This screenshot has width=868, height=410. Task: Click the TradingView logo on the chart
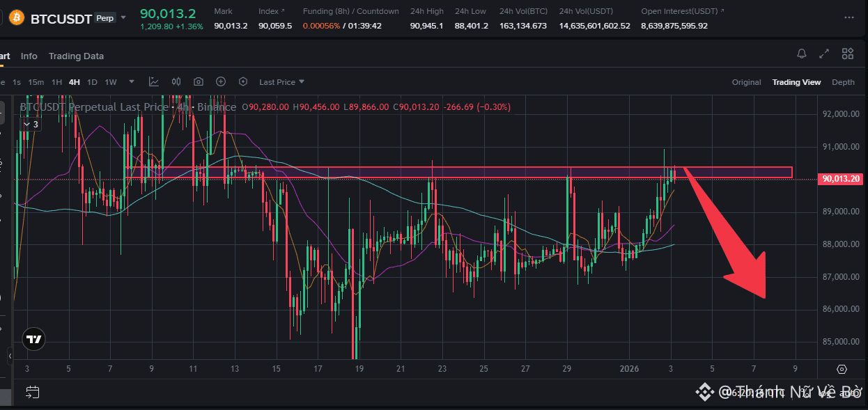33,340
